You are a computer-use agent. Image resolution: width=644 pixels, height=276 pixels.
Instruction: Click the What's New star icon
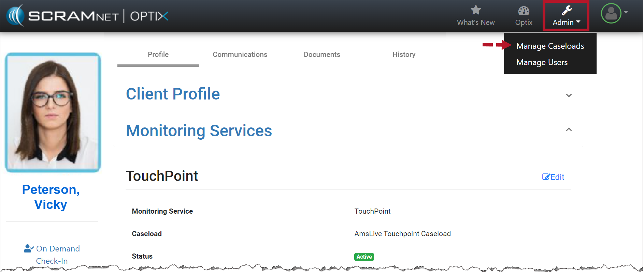(x=475, y=10)
